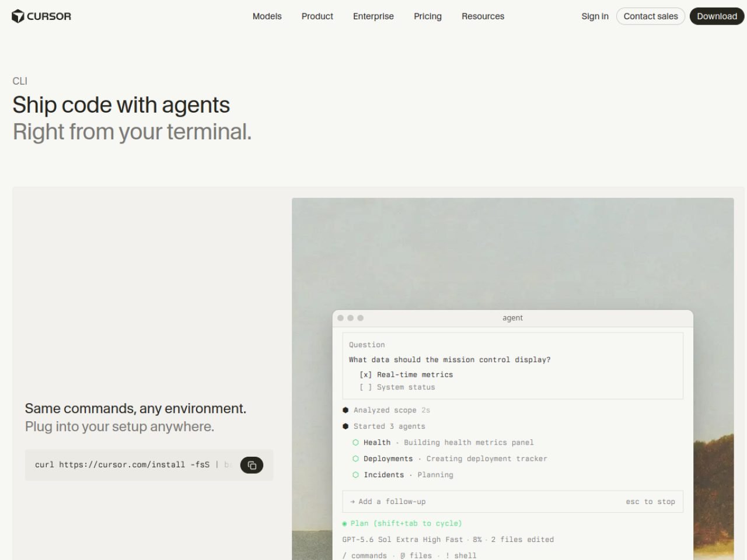
Task: Click the Cursor logo in header
Action: (x=41, y=16)
